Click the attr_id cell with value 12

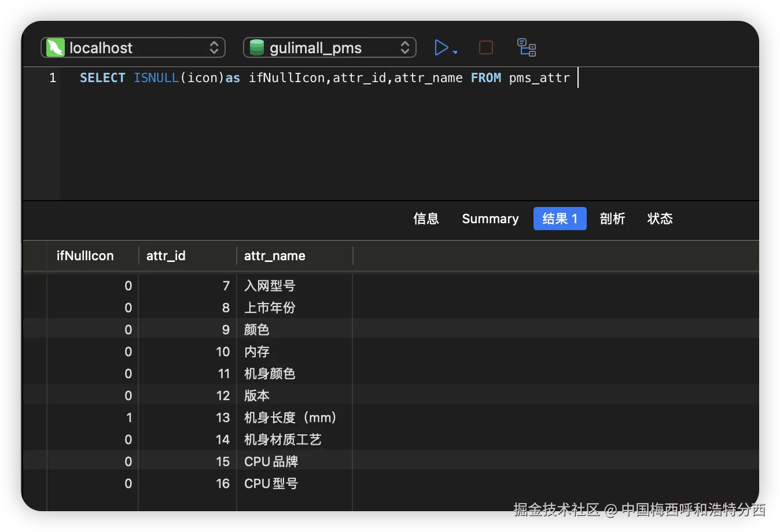coord(187,396)
